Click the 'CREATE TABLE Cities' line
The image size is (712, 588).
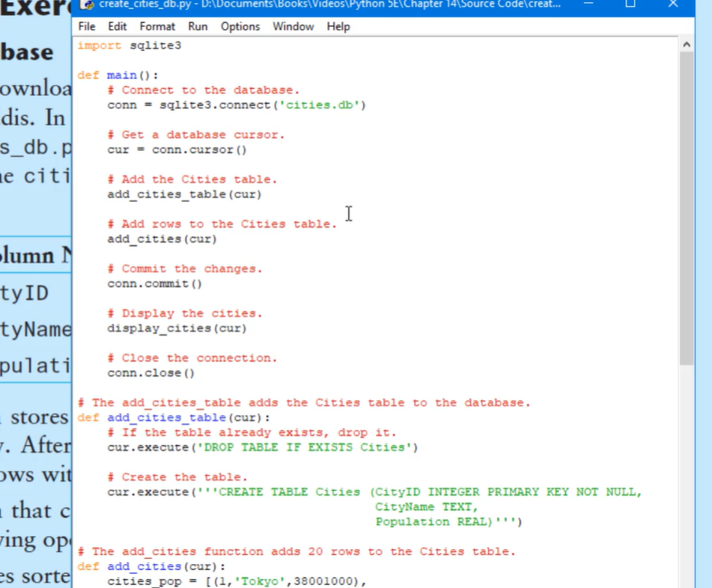point(374,492)
